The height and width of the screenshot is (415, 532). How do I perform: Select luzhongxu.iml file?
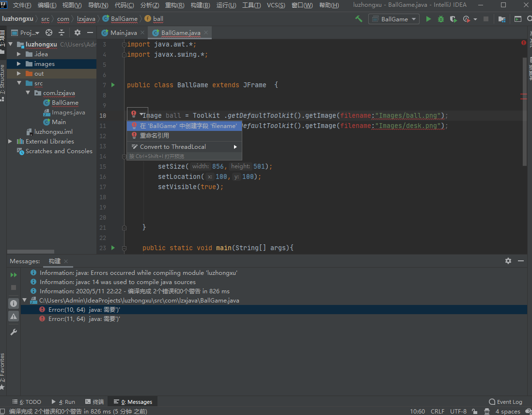click(53, 132)
